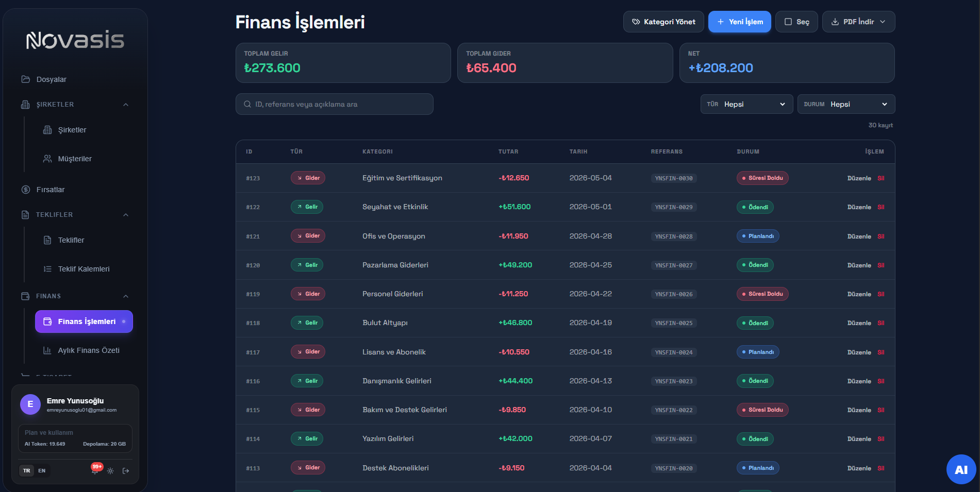Click the 30 kayıt record count
980x492 pixels.
tap(881, 125)
